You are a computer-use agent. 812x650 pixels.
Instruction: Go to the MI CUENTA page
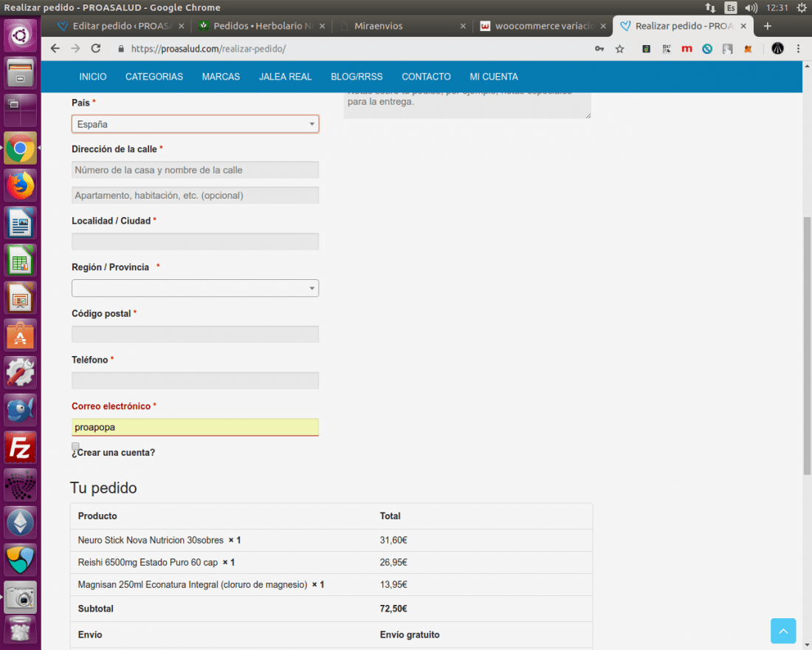[x=494, y=77]
